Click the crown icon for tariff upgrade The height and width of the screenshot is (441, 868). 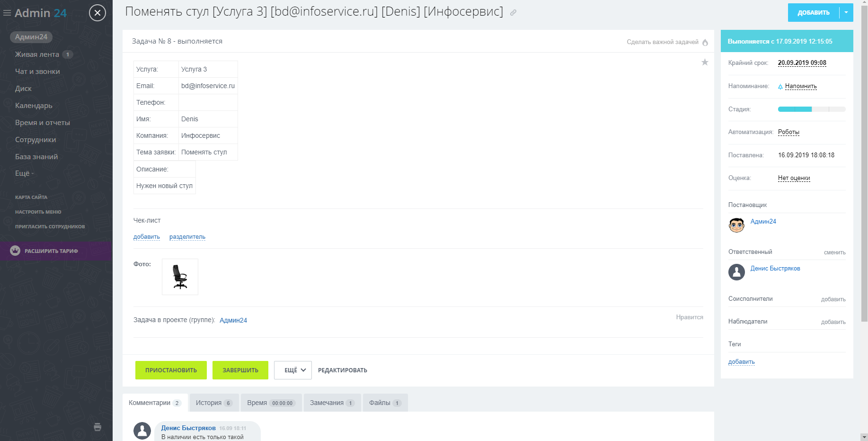(x=15, y=251)
